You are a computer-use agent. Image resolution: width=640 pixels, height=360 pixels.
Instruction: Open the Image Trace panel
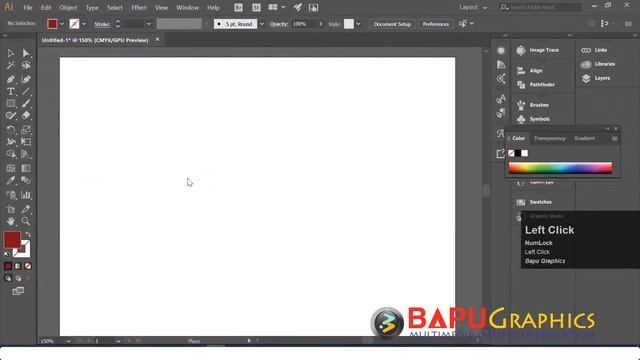click(x=538, y=50)
